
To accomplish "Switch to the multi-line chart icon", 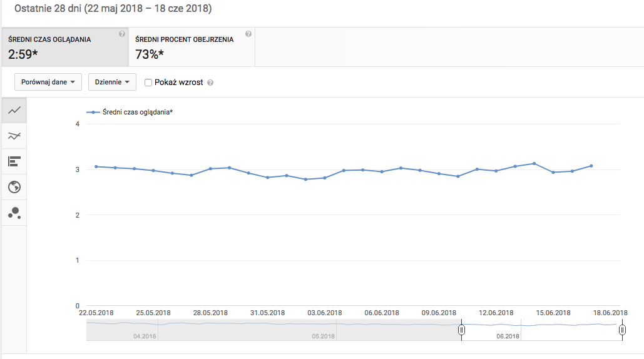I will pos(14,136).
